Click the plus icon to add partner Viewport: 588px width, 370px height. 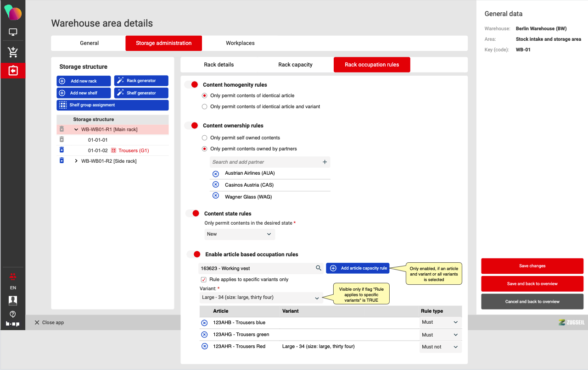325,162
